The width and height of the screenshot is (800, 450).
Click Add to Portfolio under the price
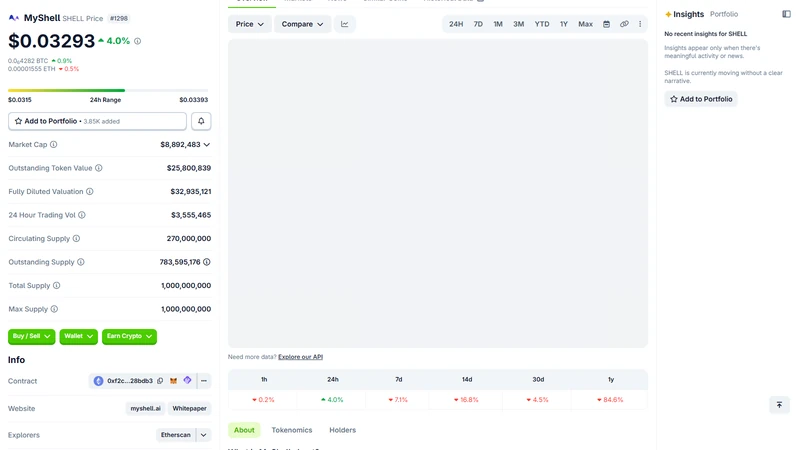97,121
